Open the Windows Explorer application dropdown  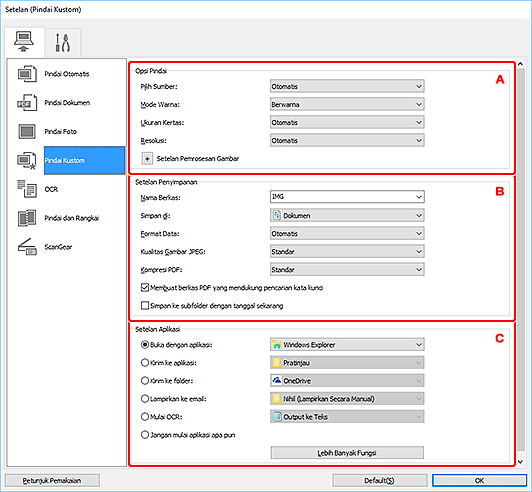click(x=347, y=345)
